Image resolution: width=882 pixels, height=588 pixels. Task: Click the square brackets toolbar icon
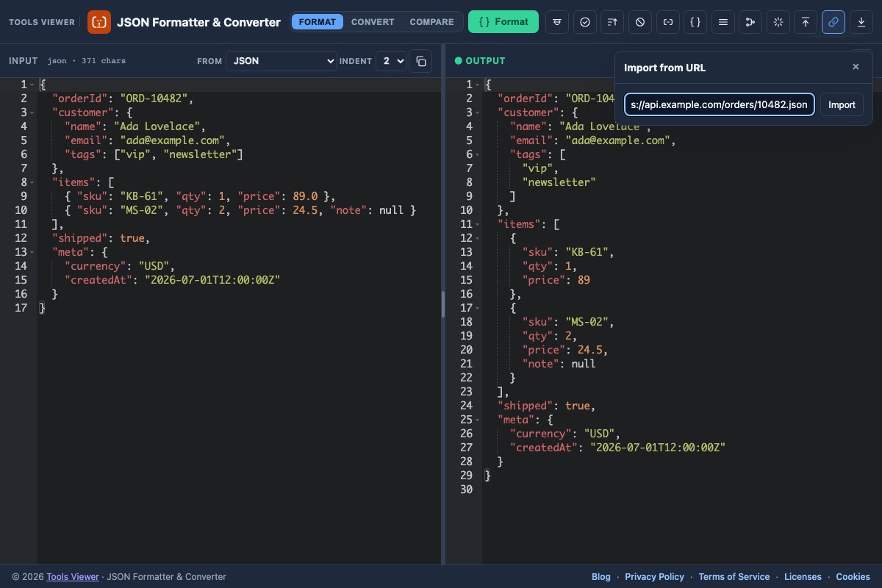pyautogui.click(x=667, y=22)
